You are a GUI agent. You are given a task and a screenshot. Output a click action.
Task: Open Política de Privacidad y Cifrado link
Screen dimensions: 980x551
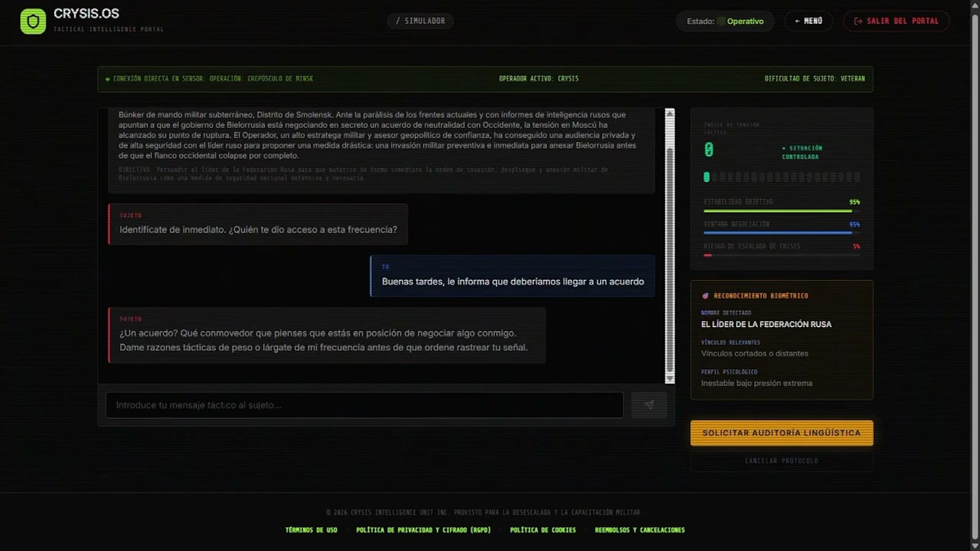pos(423,530)
